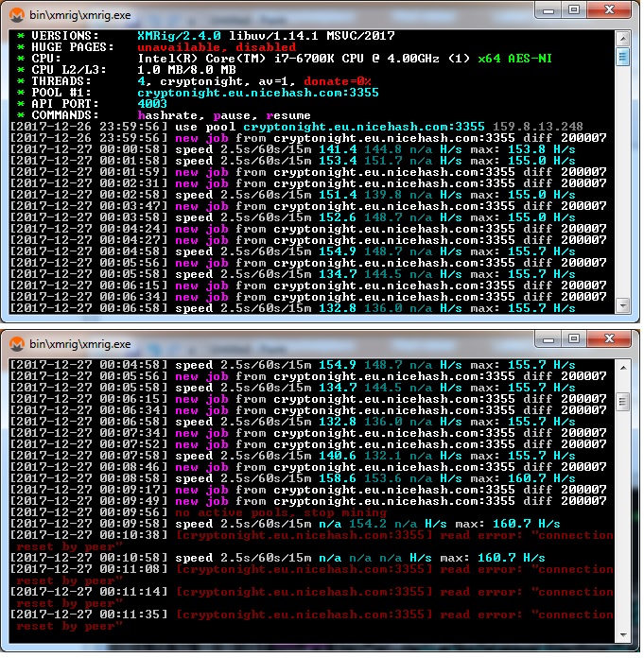644x658 pixels.
Task: Click the 00:09:58 speed line showing 154.2
Action: (x=285, y=524)
